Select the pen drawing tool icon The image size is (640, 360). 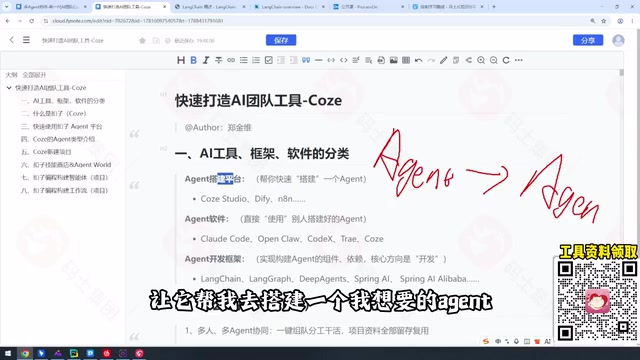pos(444,60)
